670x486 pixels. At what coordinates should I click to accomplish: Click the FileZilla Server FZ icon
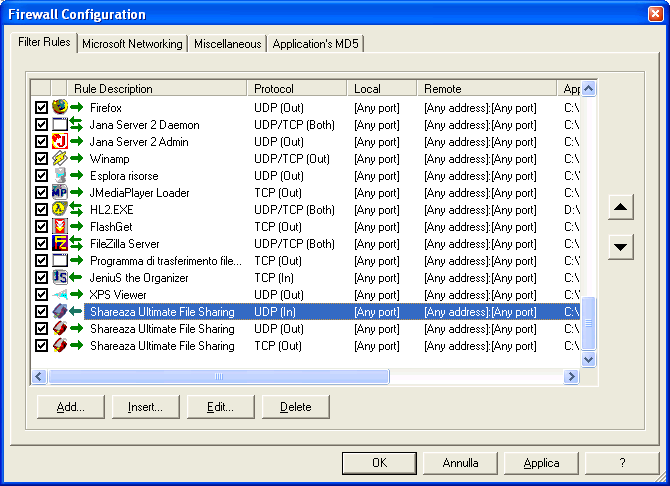click(60, 243)
